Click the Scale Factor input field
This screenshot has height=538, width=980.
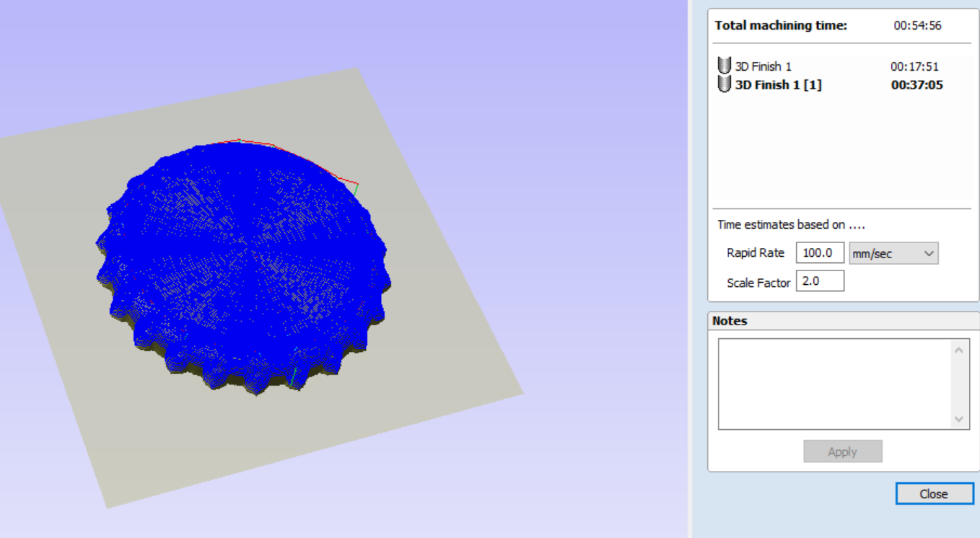[x=820, y=281]
